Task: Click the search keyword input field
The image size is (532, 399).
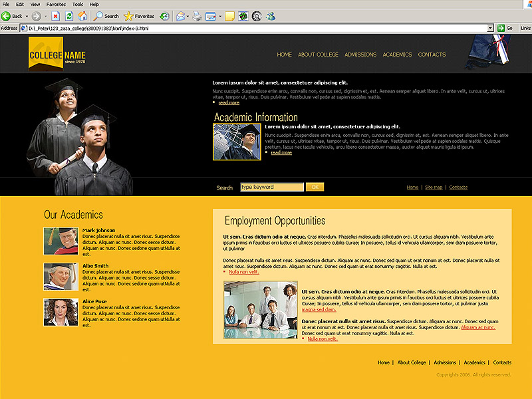Action: (271, 187)
